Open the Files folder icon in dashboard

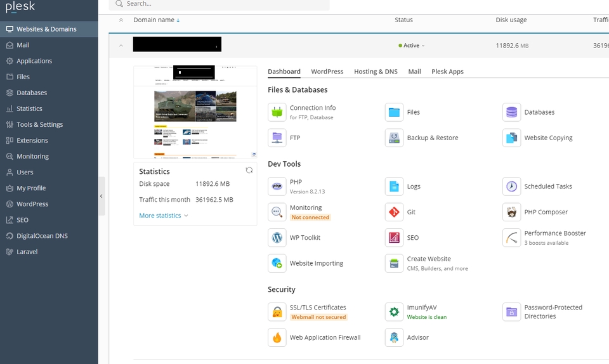394,112
